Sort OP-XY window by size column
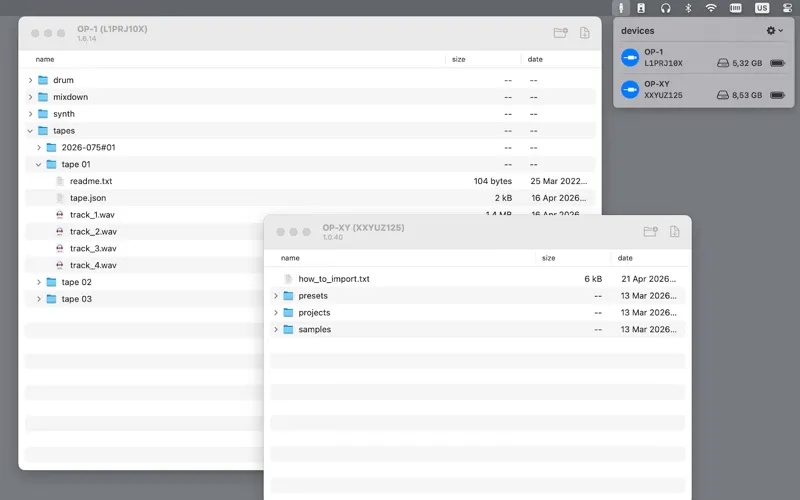 [x=548, y=258]
